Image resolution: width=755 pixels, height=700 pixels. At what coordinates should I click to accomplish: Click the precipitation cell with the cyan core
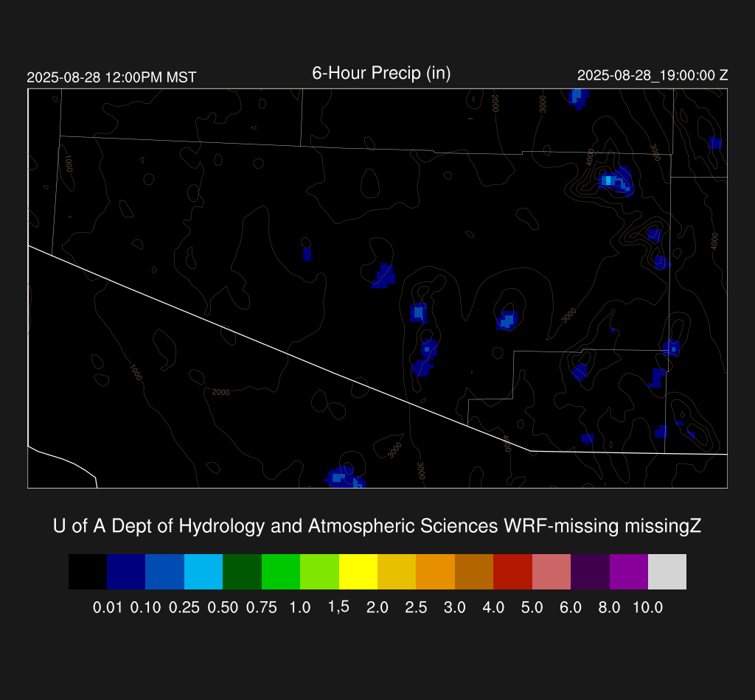pyautogui.click(x=616, y=181)
